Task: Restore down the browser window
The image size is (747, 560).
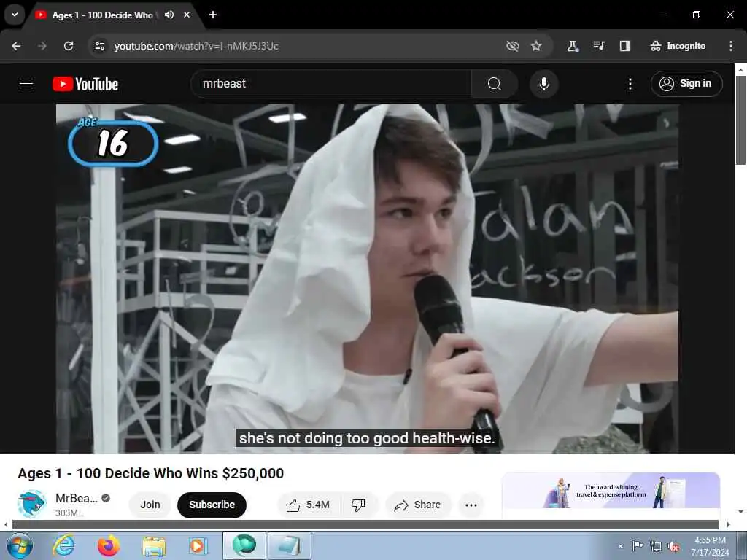Action: [x=697, y=15]
